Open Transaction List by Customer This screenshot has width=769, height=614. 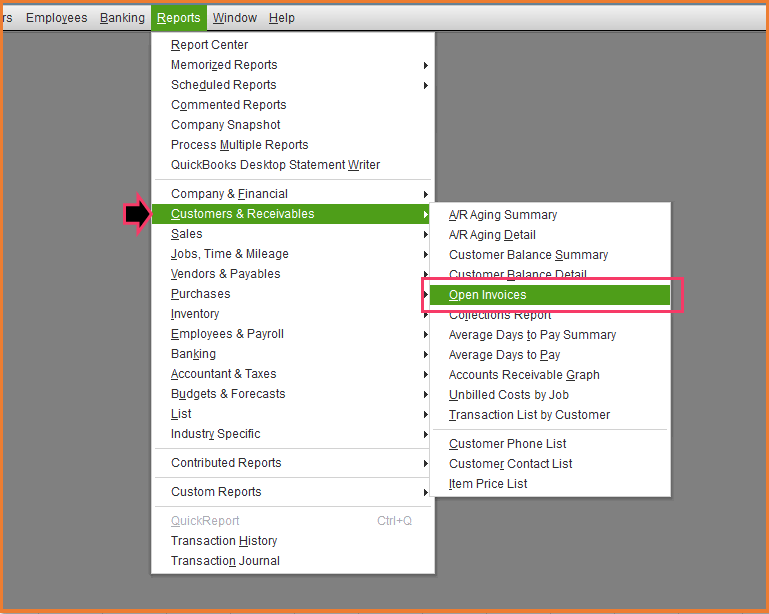point(550,415)
